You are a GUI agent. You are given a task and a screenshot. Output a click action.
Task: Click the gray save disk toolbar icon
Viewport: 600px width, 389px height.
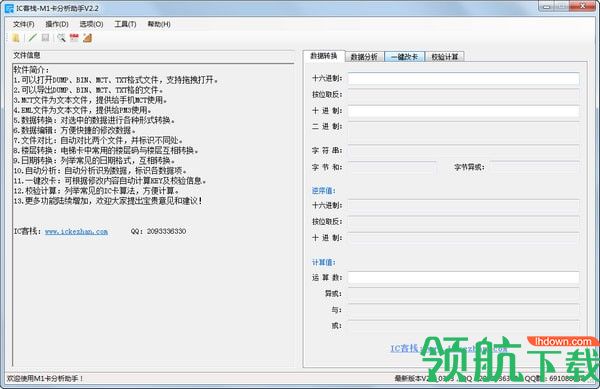(46, 38)
